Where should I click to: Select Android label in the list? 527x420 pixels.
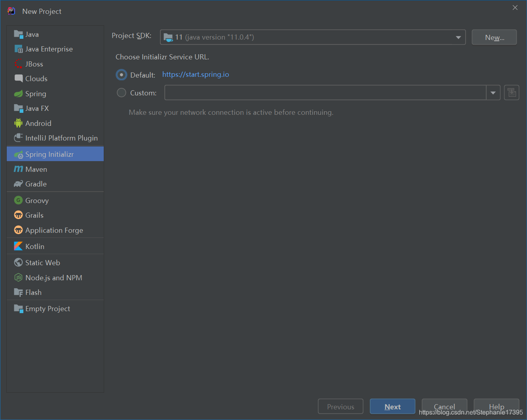(38, 123)
